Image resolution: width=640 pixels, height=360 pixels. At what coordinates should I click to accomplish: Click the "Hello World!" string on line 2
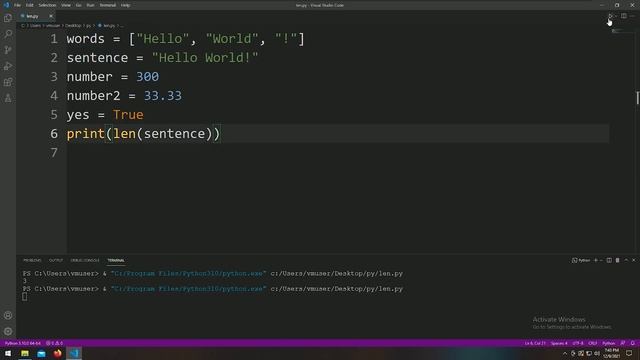click(x=205, y=58)
